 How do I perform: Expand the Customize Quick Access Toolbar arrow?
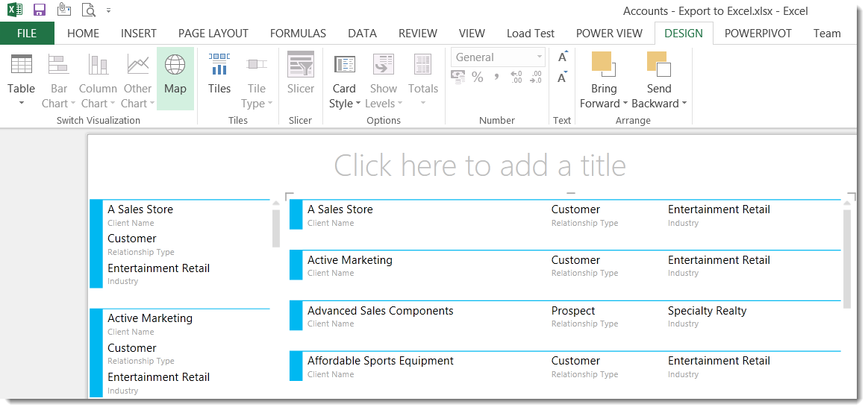coord(109,11)
